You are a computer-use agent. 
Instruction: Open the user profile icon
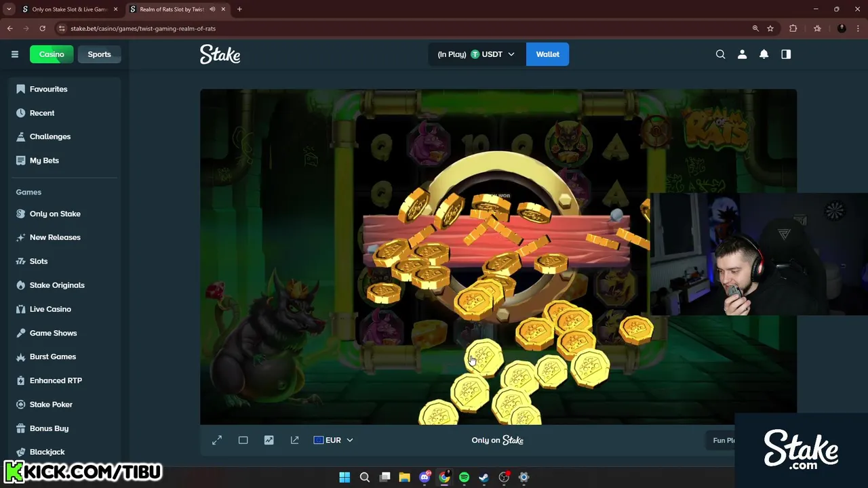pos(742,54)
